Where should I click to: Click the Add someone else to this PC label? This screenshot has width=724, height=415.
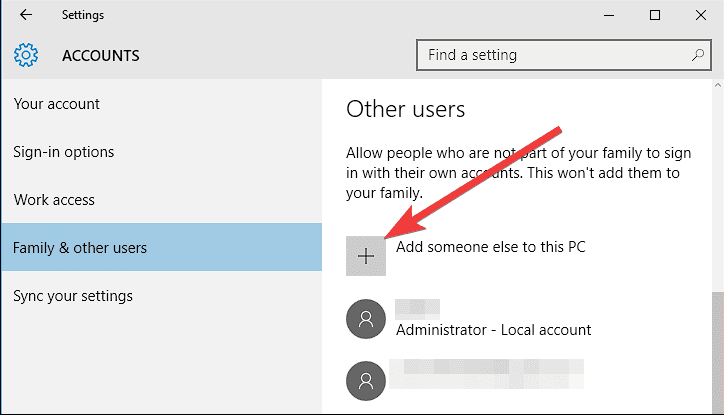pos(490,246)
